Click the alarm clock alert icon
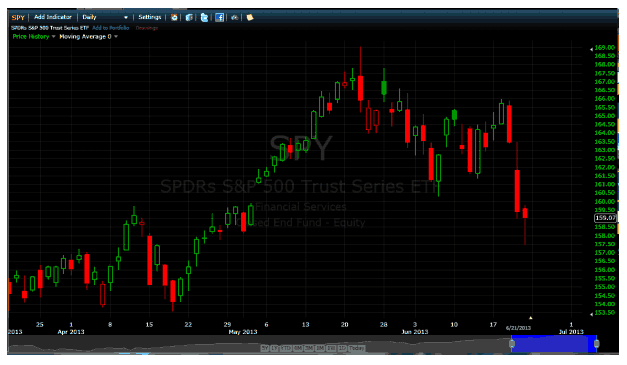The image size is (627, 365). tap(174, 17)
